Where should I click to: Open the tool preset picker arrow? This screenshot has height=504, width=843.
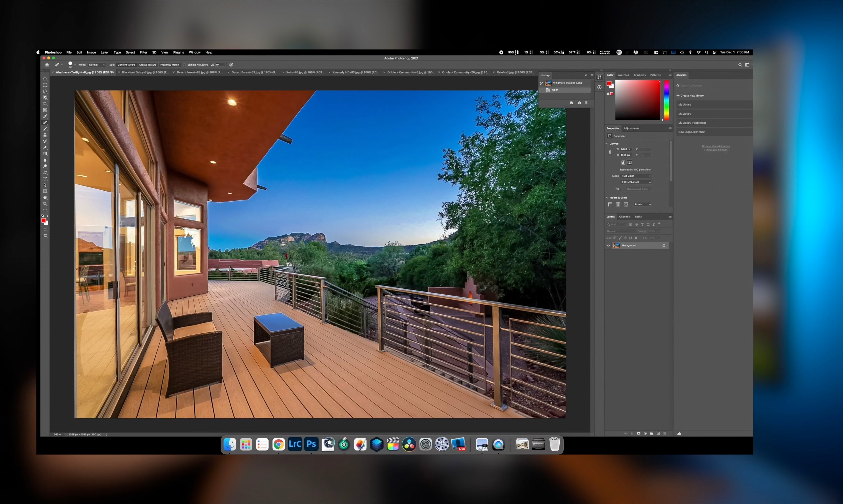(x=62, y=65)
